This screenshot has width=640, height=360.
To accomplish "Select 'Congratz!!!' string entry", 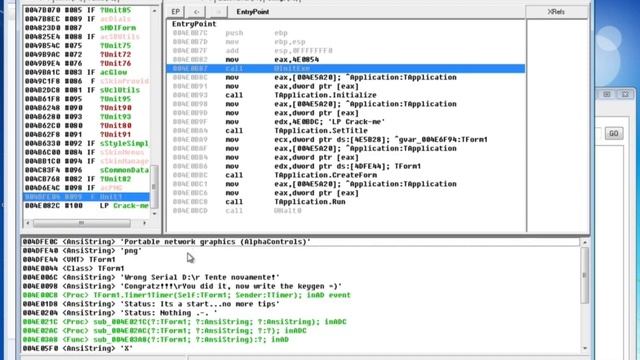I will point(300,287).
